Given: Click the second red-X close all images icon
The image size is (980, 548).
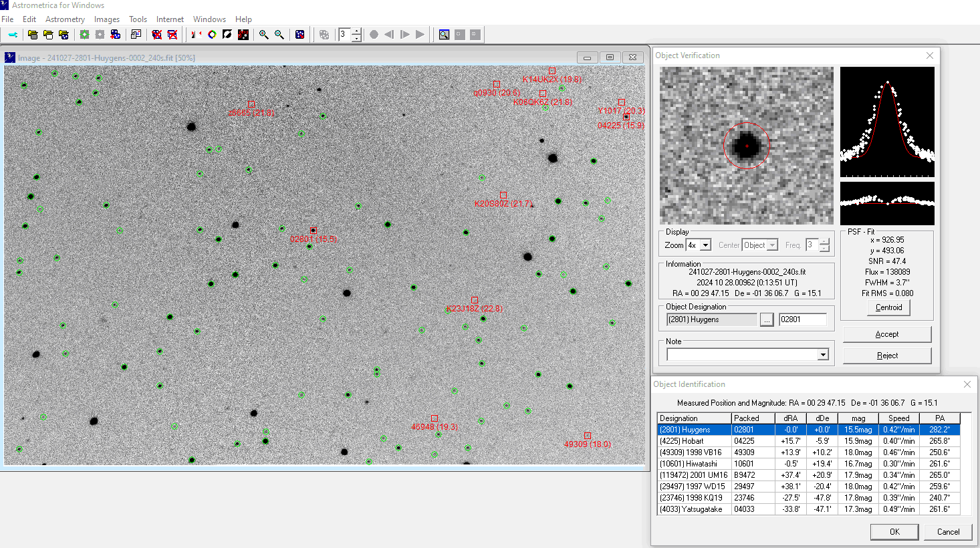Looking at the screenshot, I should [172, 35].
